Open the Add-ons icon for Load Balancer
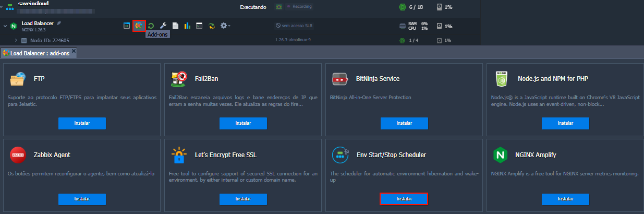The width and height of the screenshot is (644, 214). click(x=139, y=26)
